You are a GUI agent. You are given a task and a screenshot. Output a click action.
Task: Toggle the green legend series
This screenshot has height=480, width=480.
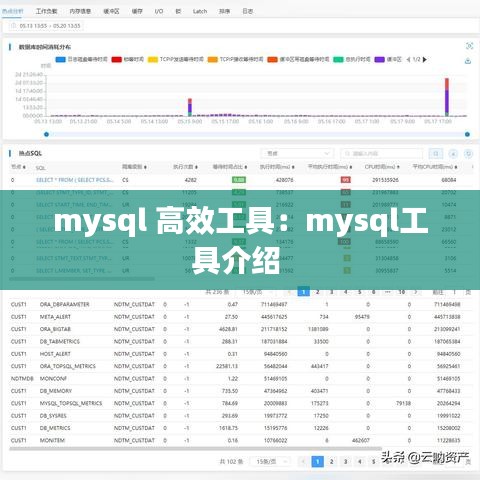point(352,59)
